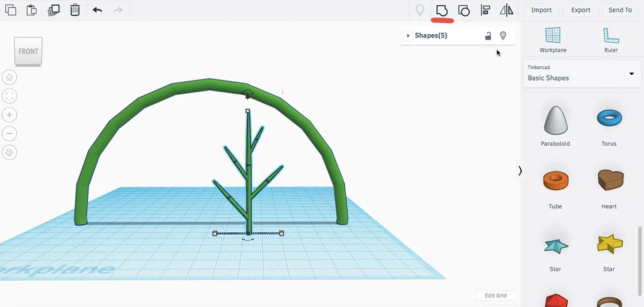Screen dimensions: 644x307
Task: Click the Duplicate and repeat icon
Action: click(x=53, y=10)
